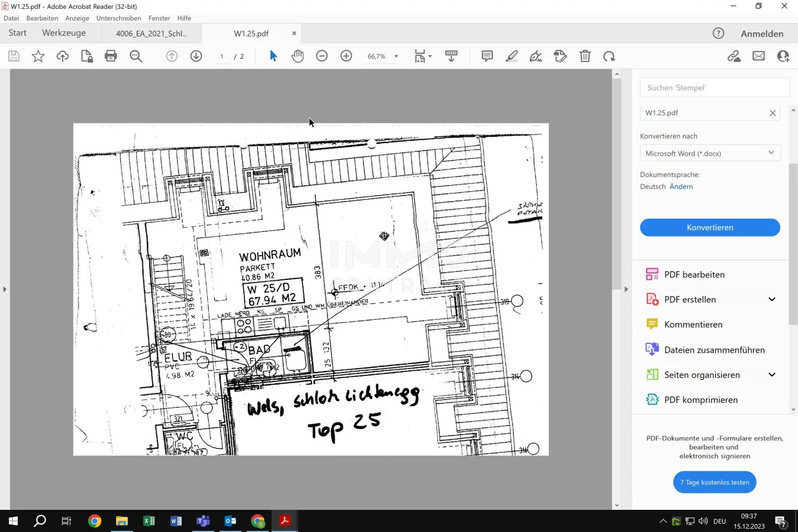Remove W1.25.pdf from the conversion list
Viewport: 798px width, 532px height.
[773, 113]
